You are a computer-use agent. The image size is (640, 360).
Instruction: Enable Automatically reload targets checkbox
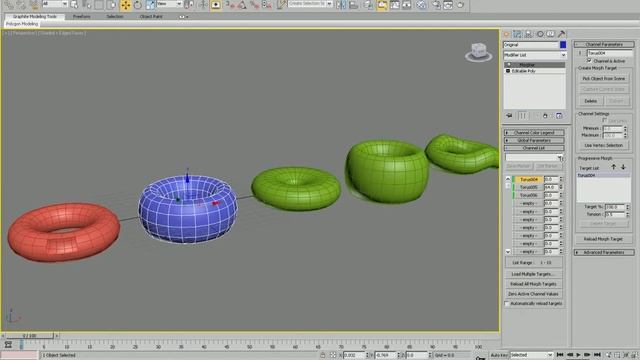pos(507,304)
